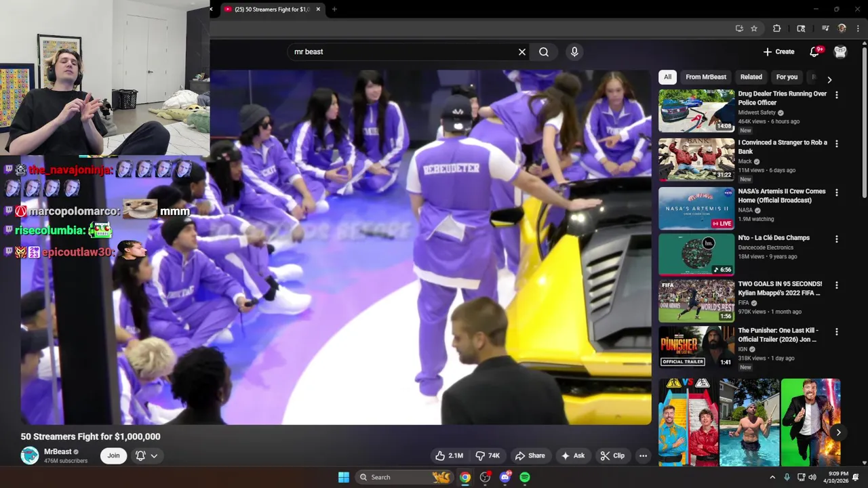Click the Join button next to MrBeast
Viewport: 868px width, 488px height.
pyautogui.click(x=113, y=455)
